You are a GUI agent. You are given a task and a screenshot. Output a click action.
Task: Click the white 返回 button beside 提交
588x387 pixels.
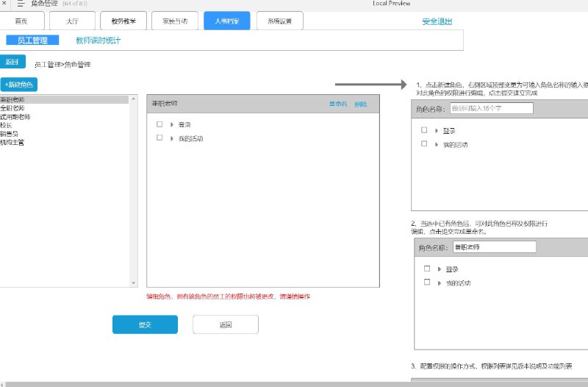[x=226, y=324]
